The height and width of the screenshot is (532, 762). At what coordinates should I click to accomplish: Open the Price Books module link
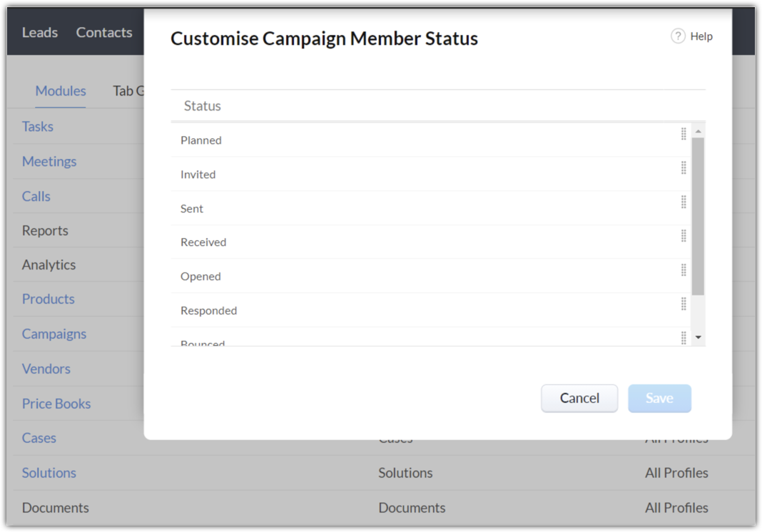point(56,404)
